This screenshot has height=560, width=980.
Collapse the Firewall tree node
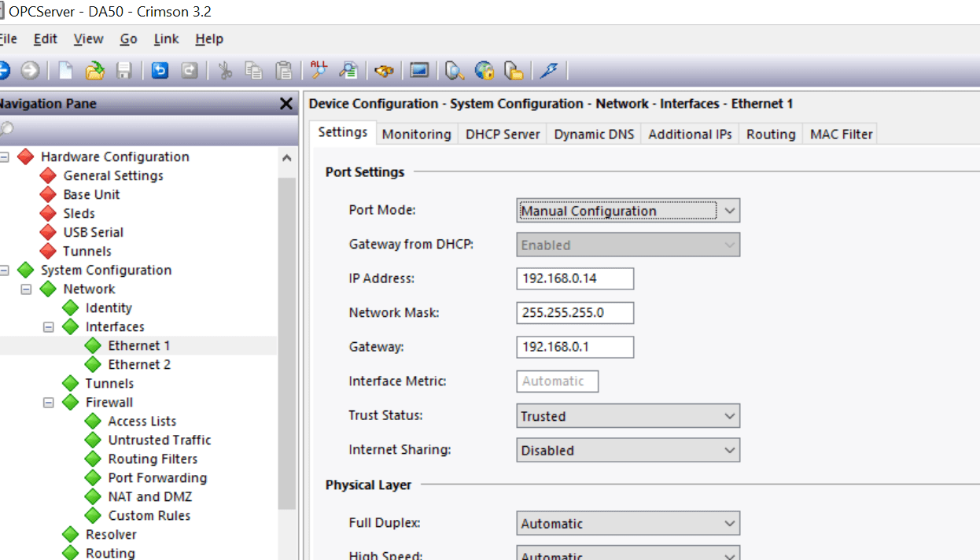pyautogui.click(x=49, y=402)
